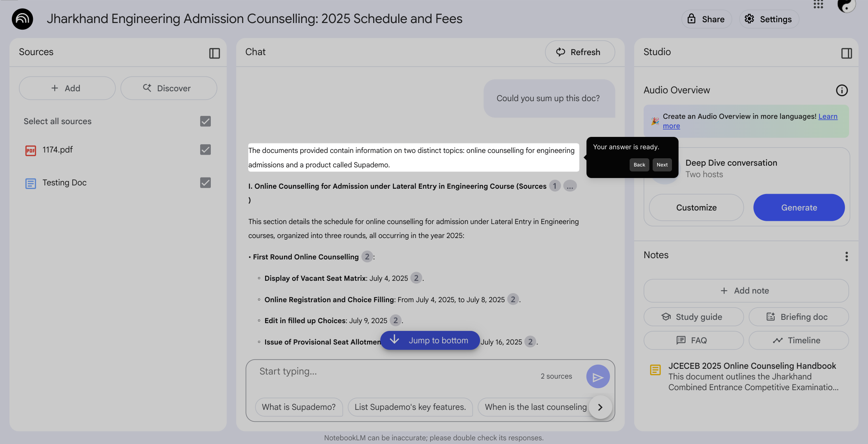The image size is (868, 444).
Task: Create a Study guide
Action: [693, 317]
